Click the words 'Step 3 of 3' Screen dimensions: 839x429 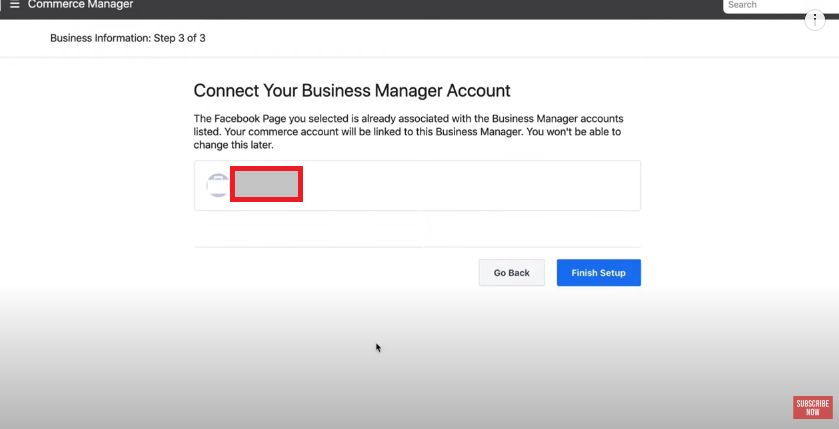coord(180,39)
